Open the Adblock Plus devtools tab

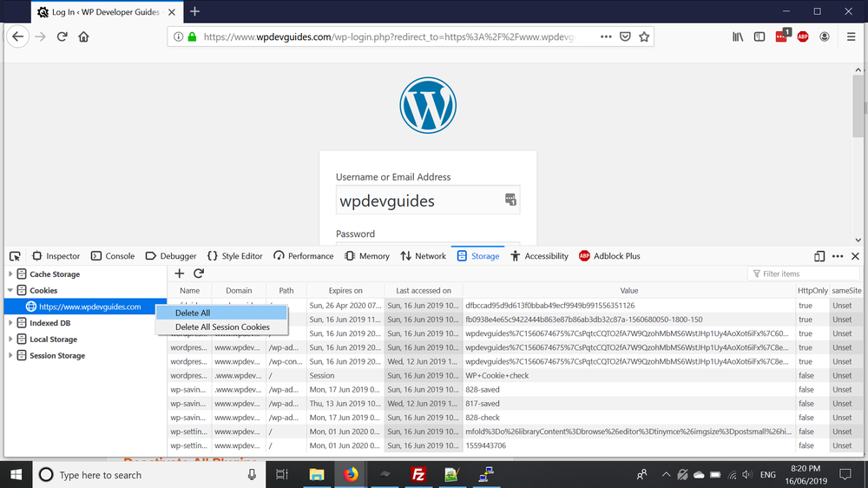609,256
